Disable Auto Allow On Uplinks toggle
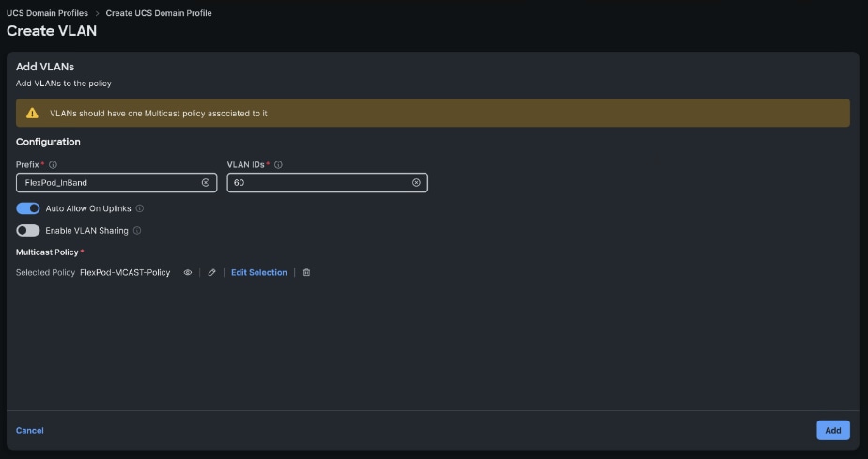The width and height of the screenshot is (868, 459). pos(27,208)
